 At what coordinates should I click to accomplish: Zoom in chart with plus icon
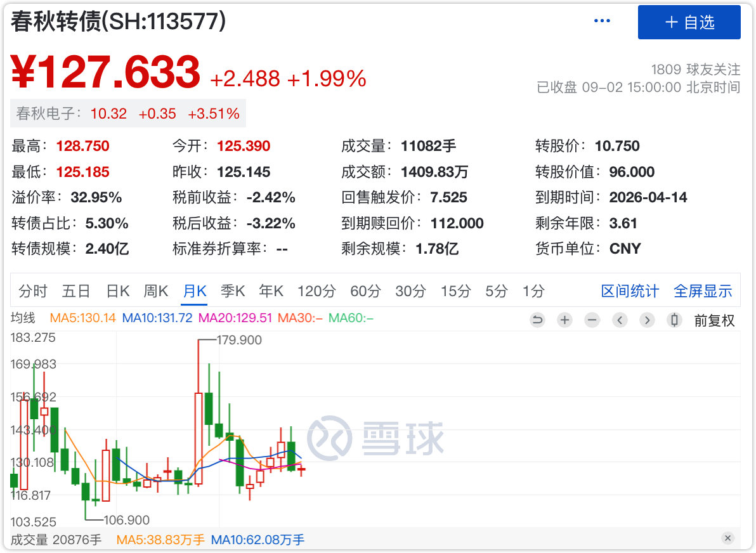coord(564,320)
